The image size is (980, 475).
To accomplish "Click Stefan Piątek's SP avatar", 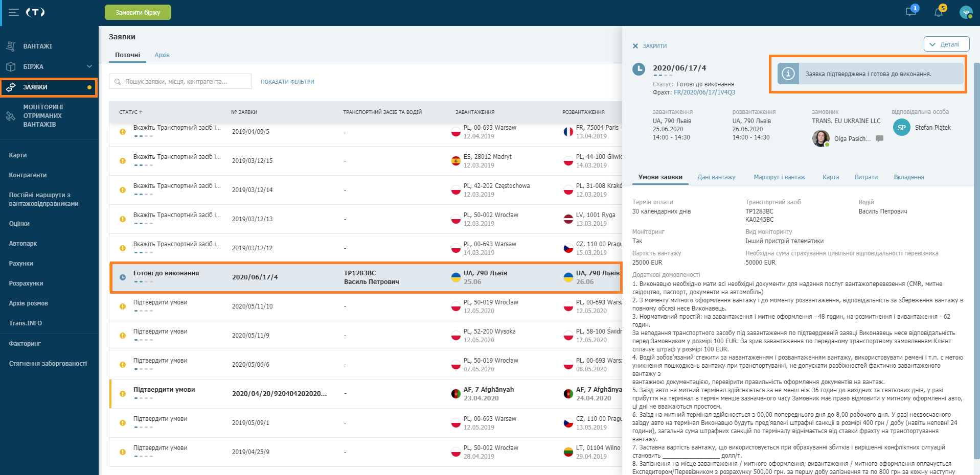I will click(902, 128).
